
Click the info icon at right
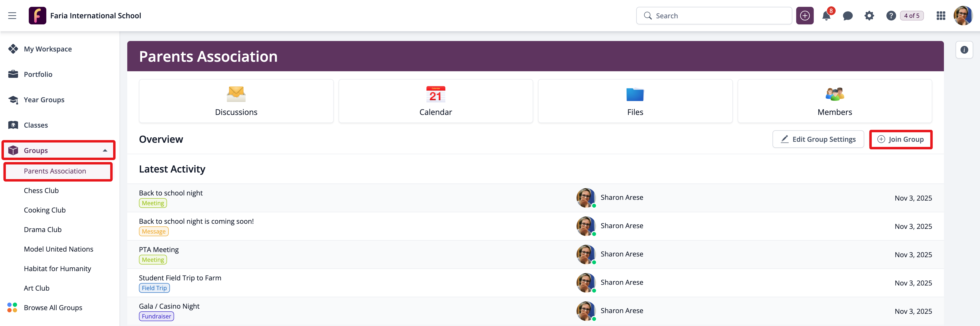[x=964, y=50]
